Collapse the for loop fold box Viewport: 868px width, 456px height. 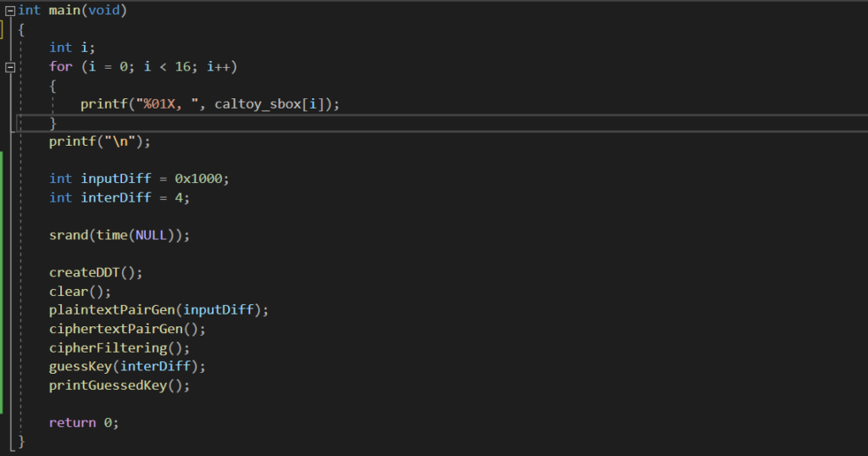click(x=10, y=68)
